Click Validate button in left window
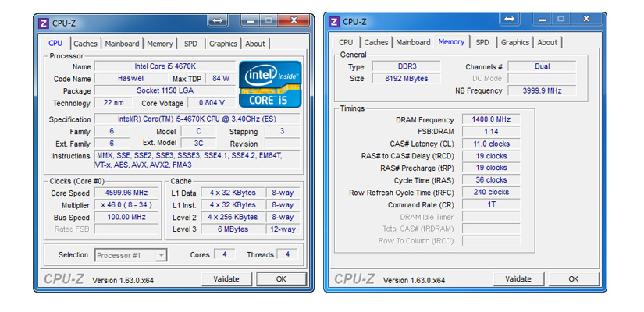 [x=226, y=279]
